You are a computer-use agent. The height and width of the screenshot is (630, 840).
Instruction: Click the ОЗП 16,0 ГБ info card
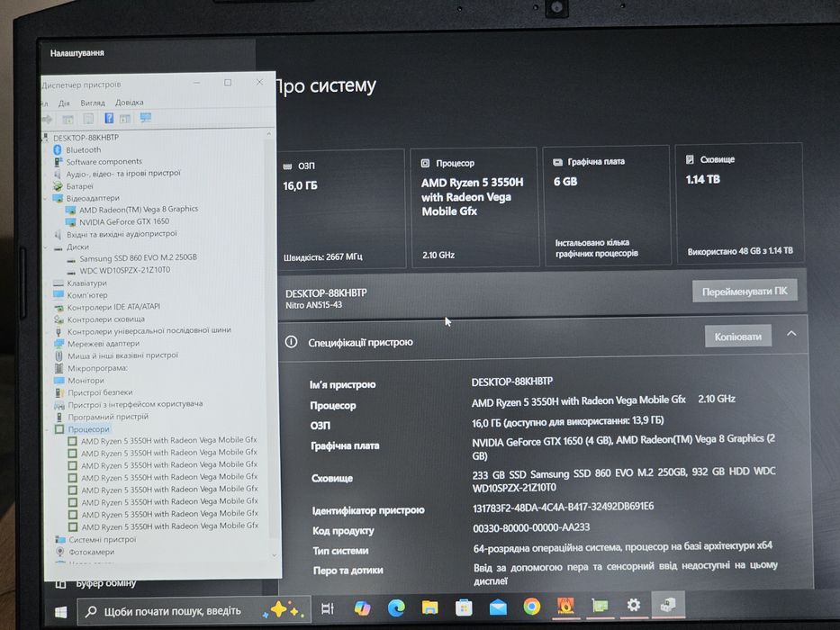click(x=341, y=209)
